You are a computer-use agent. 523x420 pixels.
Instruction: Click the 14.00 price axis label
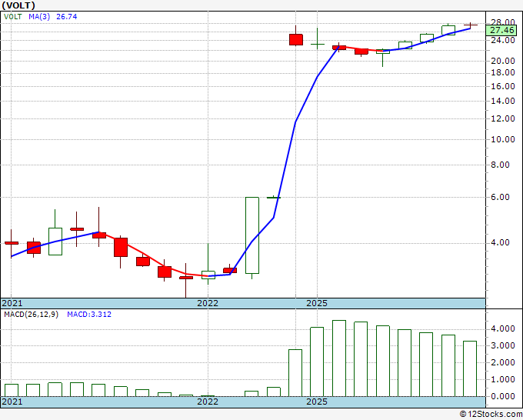(503, 101)
